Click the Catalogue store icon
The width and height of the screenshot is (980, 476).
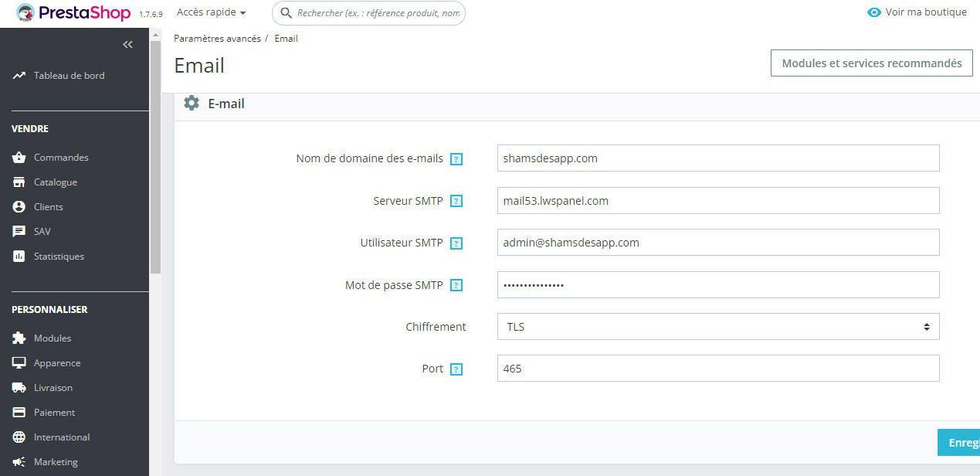coord(19,182)
